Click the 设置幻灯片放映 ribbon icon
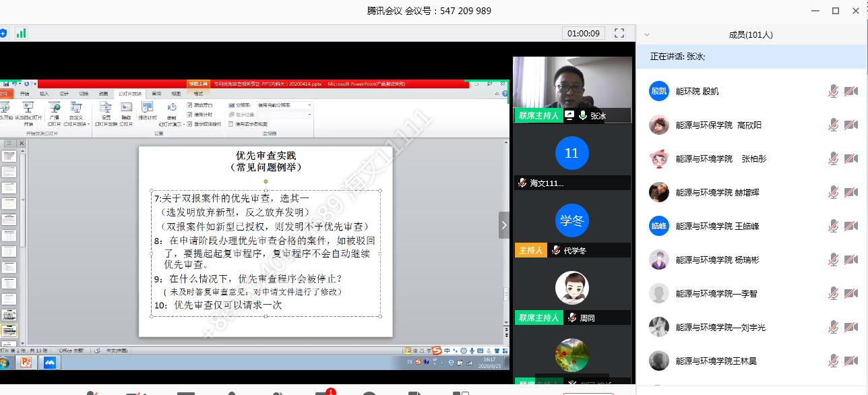Viewport: 868px width, 395px height. click(106, 110)
